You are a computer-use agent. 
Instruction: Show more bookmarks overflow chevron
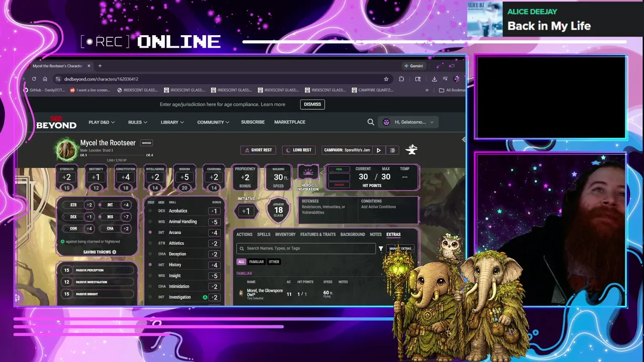[x=427, y=90]
